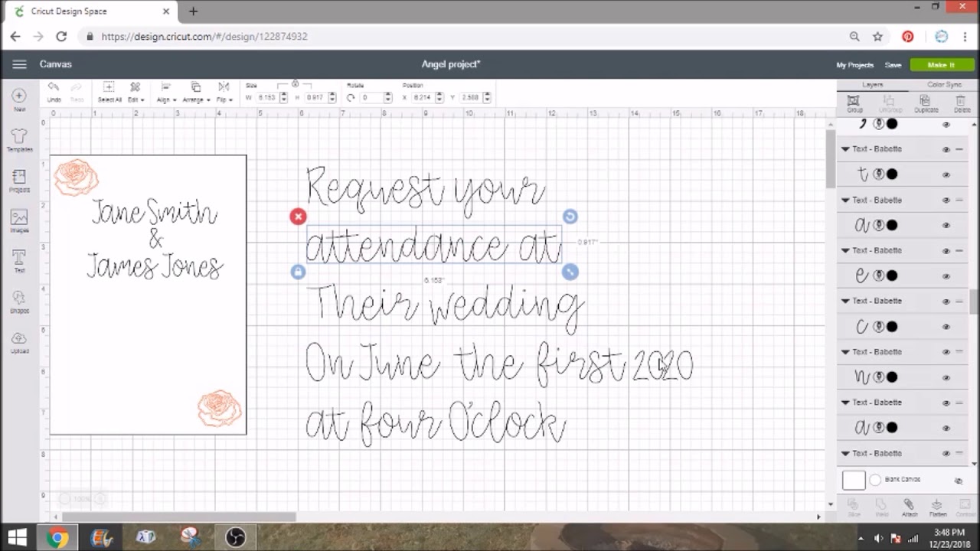Viewport: 980px width, 551px height.
Task: Open My Projects
Action: point(854,65)
